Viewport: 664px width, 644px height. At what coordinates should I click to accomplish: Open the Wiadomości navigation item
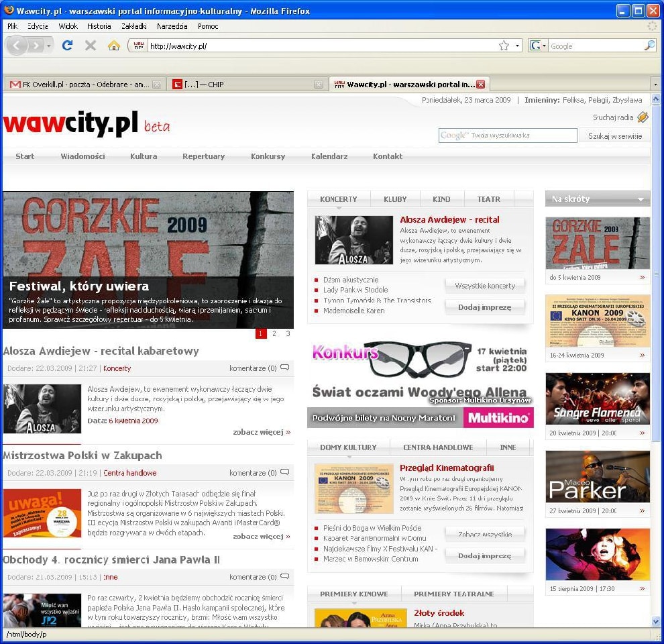[x=82, y=156]
